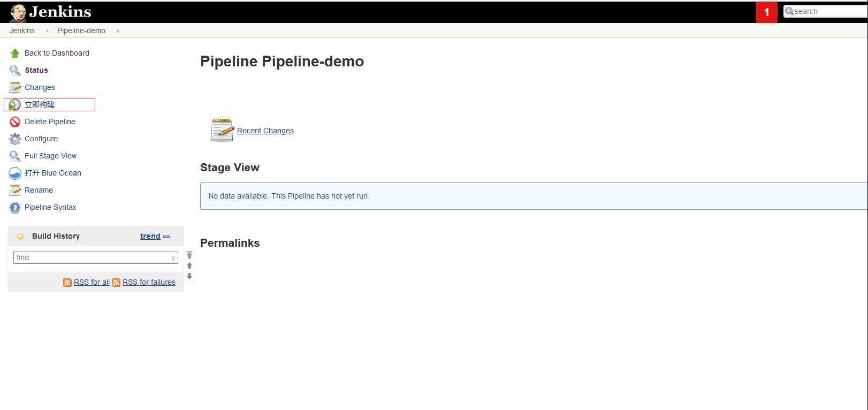Click the RSS for failures feed icon
This screenshot has height=410, width=868.
tap(116, 283)
